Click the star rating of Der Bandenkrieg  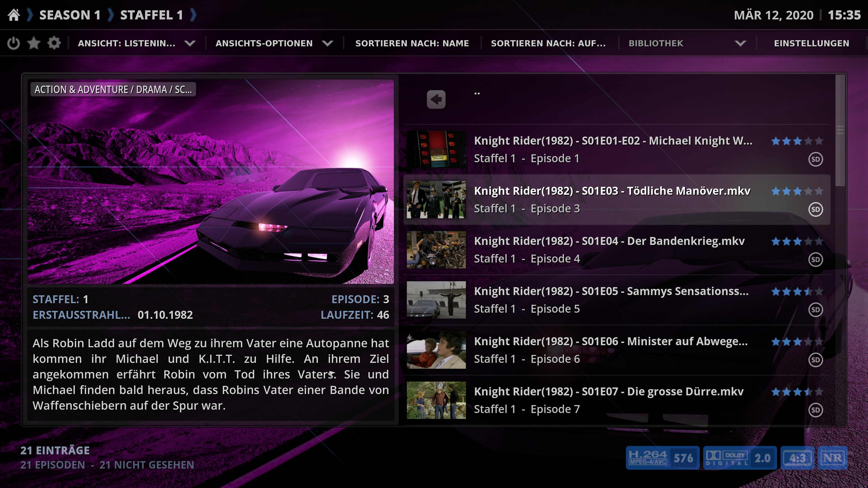click(x=797, y=242)
